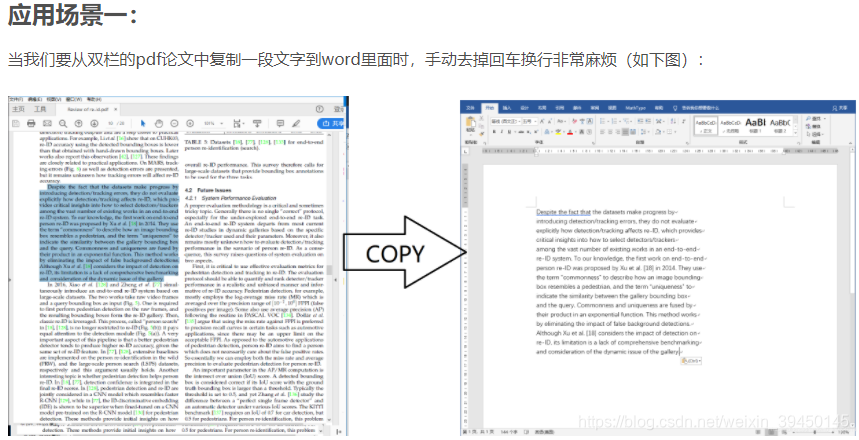This screenshot has height=440, width=859.
Task: Open the fit page options icon in PDF reader
Action: pos(239,123)
